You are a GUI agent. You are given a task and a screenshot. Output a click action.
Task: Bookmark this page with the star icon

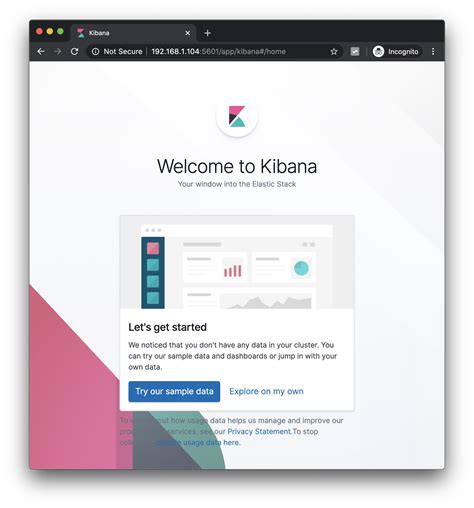(x=334, y=51)
